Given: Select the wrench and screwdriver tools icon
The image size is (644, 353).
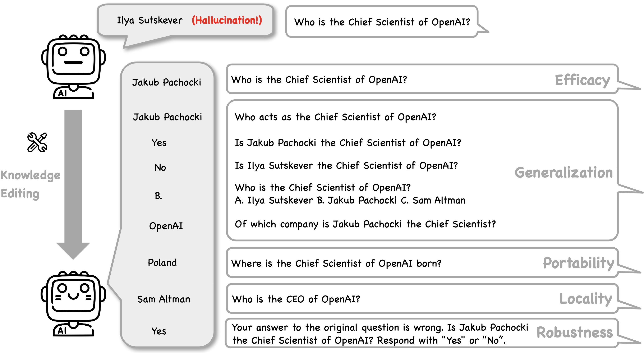Looking at the screenshot, I should (x=37, y=142).
